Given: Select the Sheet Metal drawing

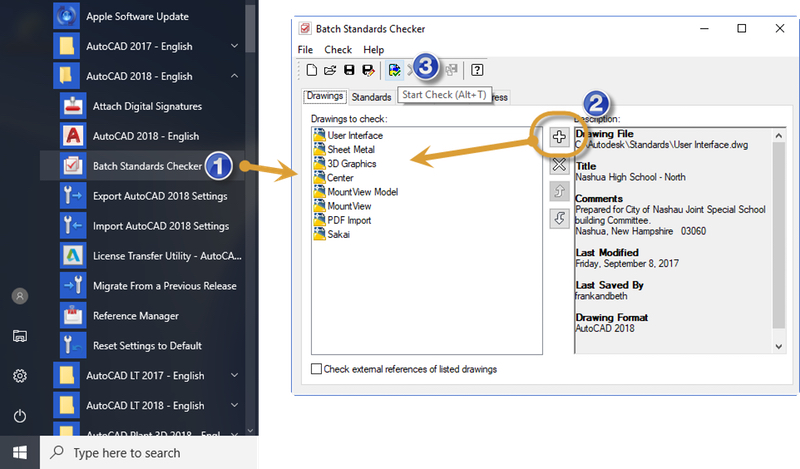Looking at the screenshot, I should (344, 150).
